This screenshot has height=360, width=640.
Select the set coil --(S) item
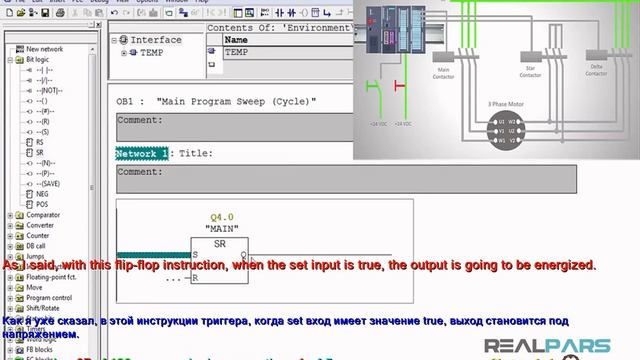[42, 132]
